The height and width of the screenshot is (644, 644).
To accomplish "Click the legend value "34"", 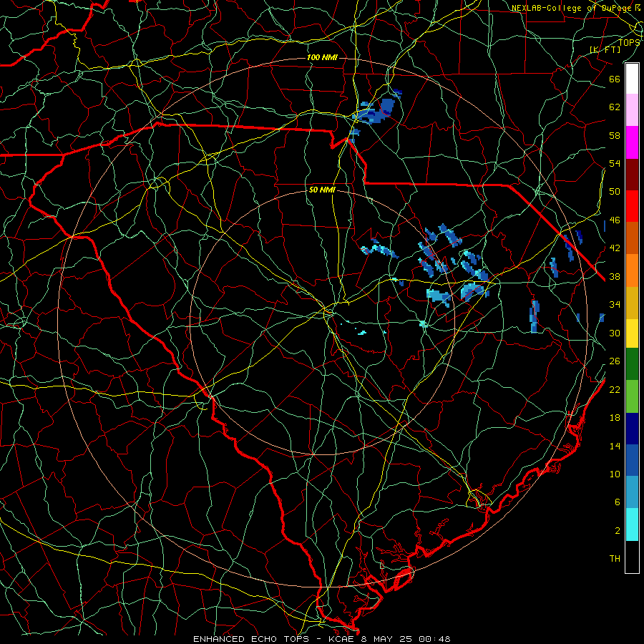I will [615, 305].
